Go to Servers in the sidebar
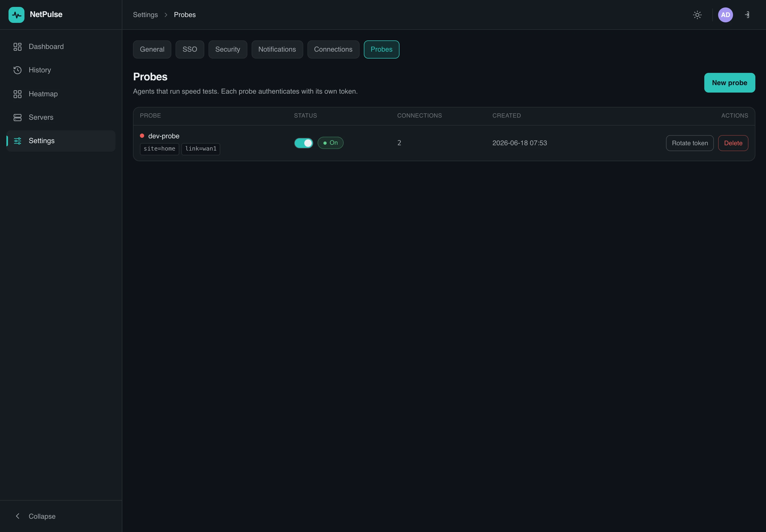Viewport: 766px width, 532px height. pyautogui.click(x=61, y=117)
